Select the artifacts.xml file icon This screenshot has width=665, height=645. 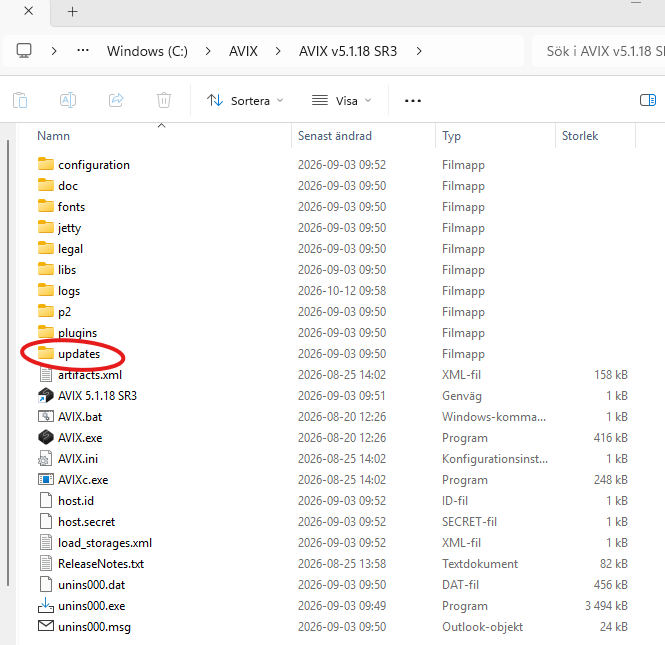pos(46,374)
